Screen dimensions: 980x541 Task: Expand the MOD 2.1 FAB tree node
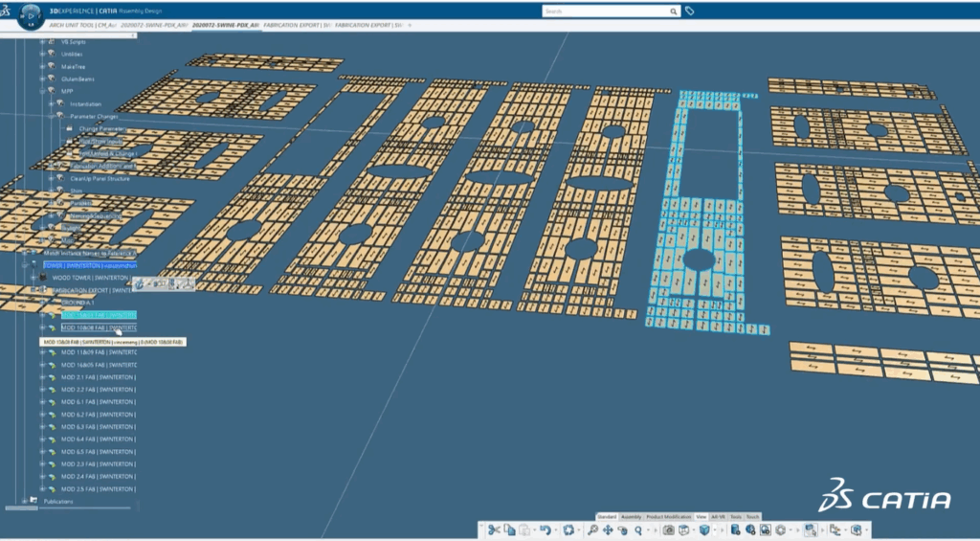coord(42,390)
